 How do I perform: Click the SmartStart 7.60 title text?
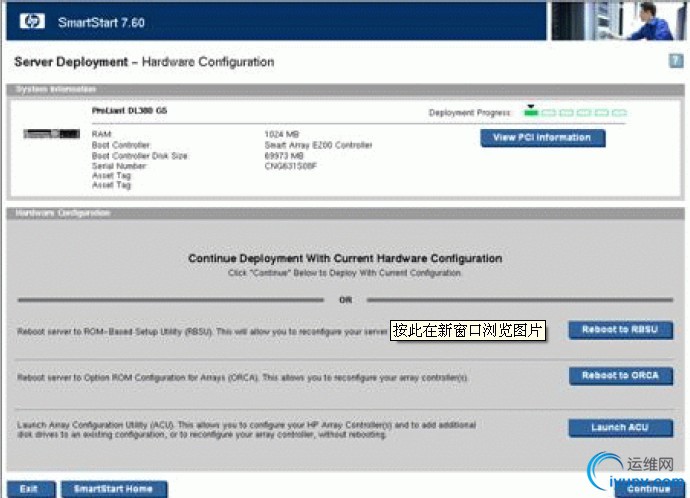pyautogui.click(x=101, y=22)
